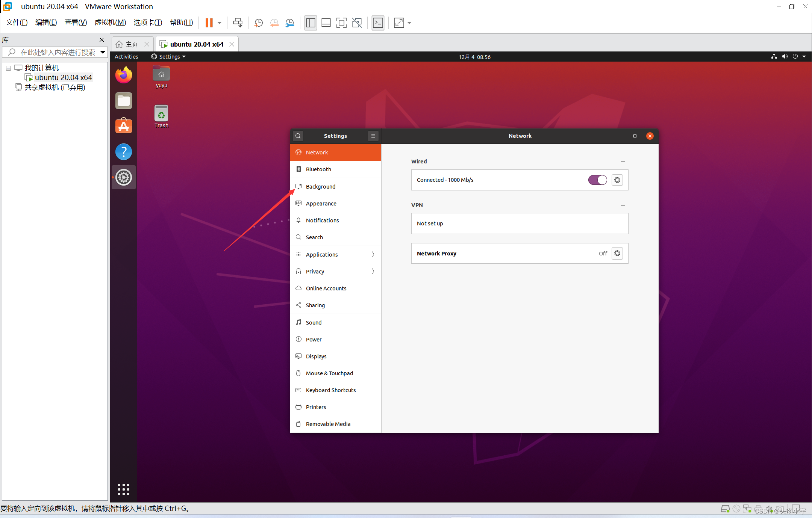Toggle VMware library sidebar view icon

click(x=311, y=23)
